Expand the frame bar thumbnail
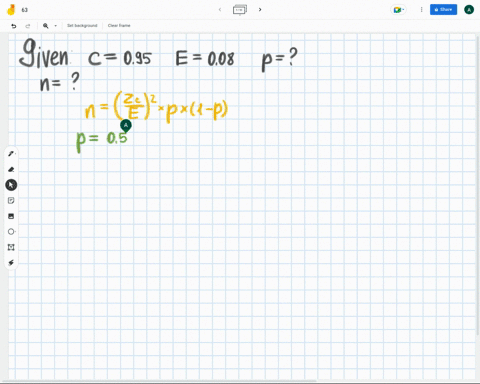This screenshot has width=480, height=384. click(x=240, y=10)
